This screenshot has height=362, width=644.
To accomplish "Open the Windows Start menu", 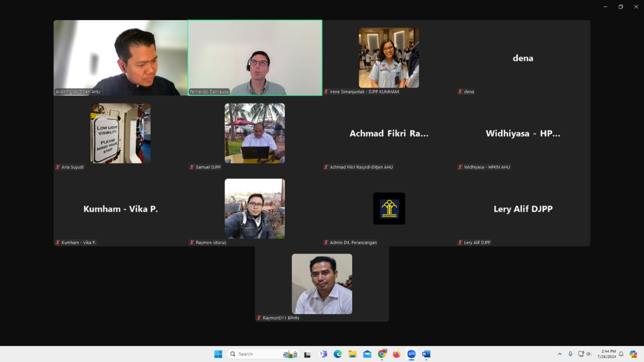I will (x=218, y=354).
